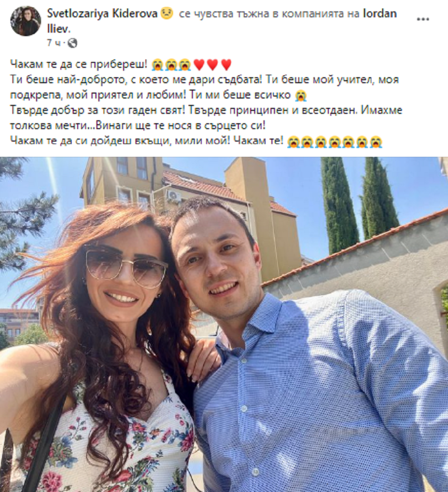The width and height of the screenshot is (448, 492).
Task: Open Svetlozariya Kiderova's profile name link
Action: (x=102, y=13)
